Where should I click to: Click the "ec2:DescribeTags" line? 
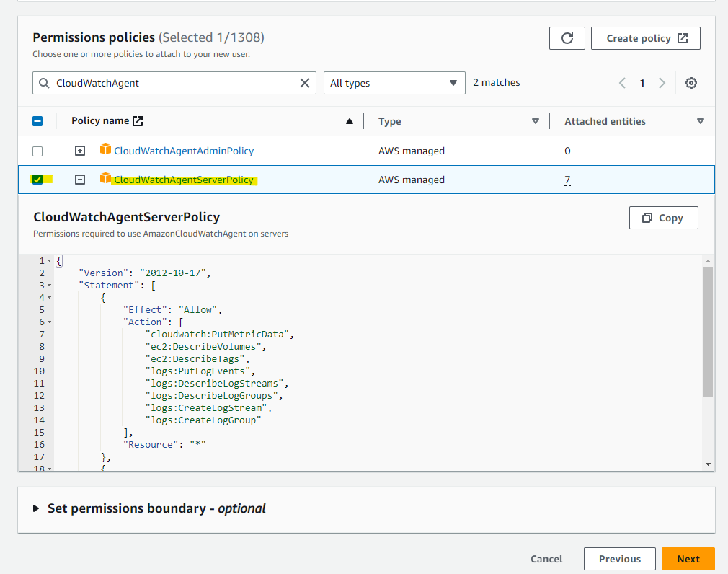[x=197, y=359]
